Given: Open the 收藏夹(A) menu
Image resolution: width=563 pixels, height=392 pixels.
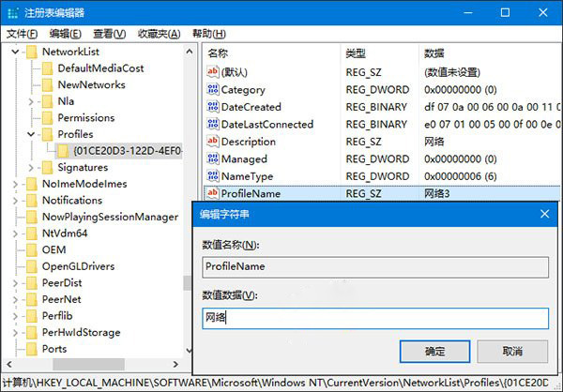Looking at the screenshot, I should click(x=160, y=34).
